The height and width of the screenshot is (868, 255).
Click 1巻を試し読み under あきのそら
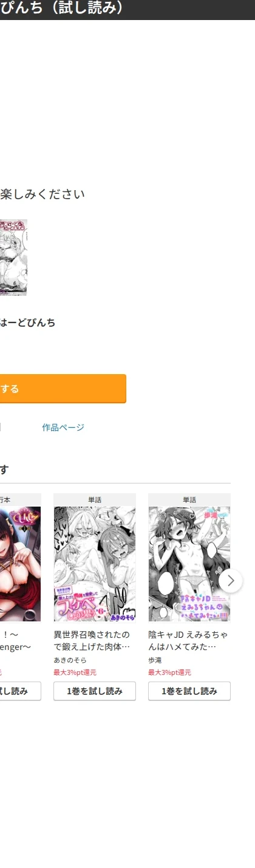pyautogui.click(x=95, y=691)
